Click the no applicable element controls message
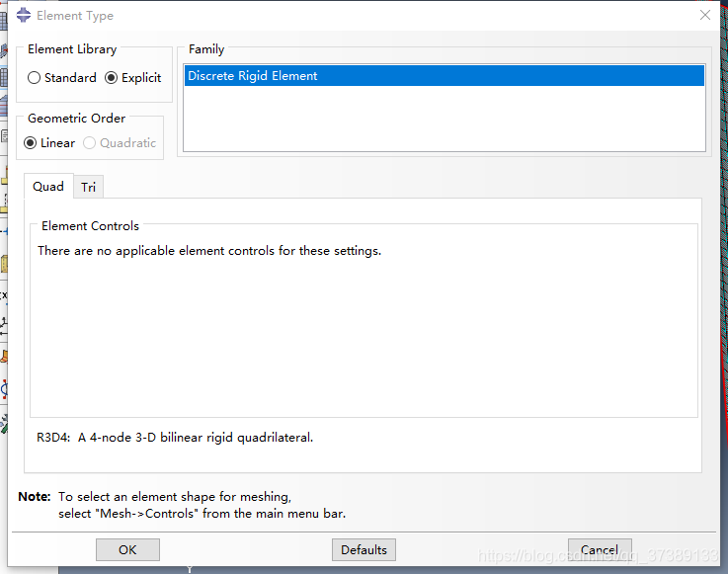This screenshot has width=728, height=574. pyautogui.click(x=209, y=251)
